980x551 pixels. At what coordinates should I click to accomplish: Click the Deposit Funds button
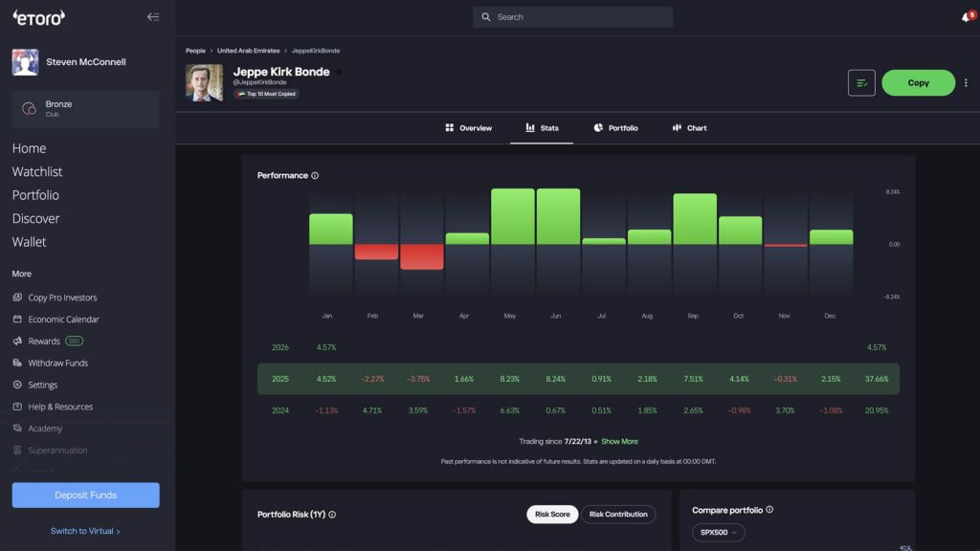(85, 496)
